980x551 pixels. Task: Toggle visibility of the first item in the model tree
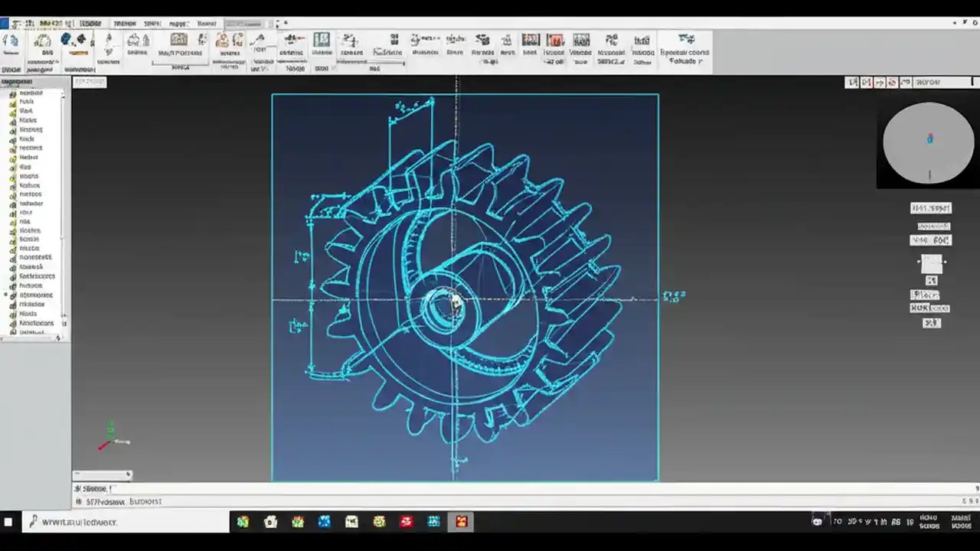(12, 93)
